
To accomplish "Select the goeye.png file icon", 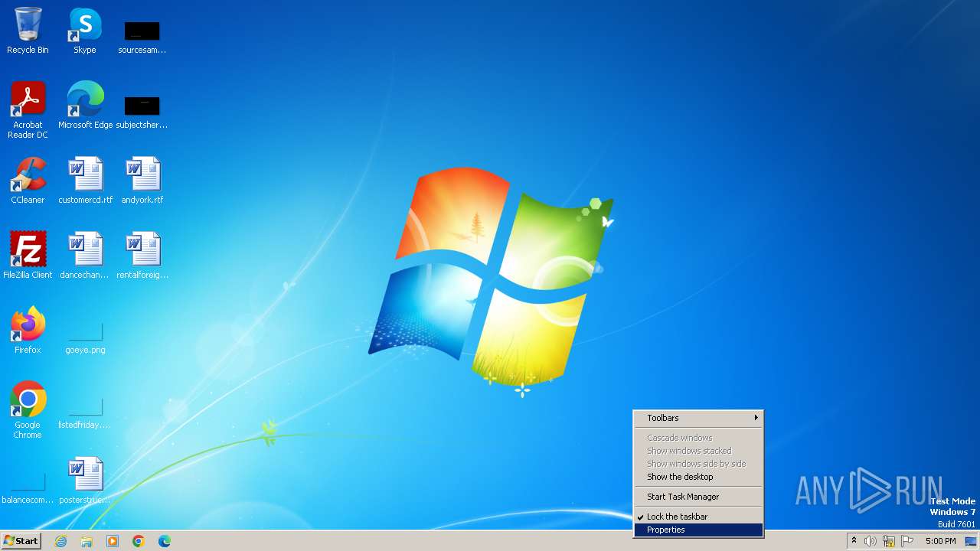I will pos(85,338).
